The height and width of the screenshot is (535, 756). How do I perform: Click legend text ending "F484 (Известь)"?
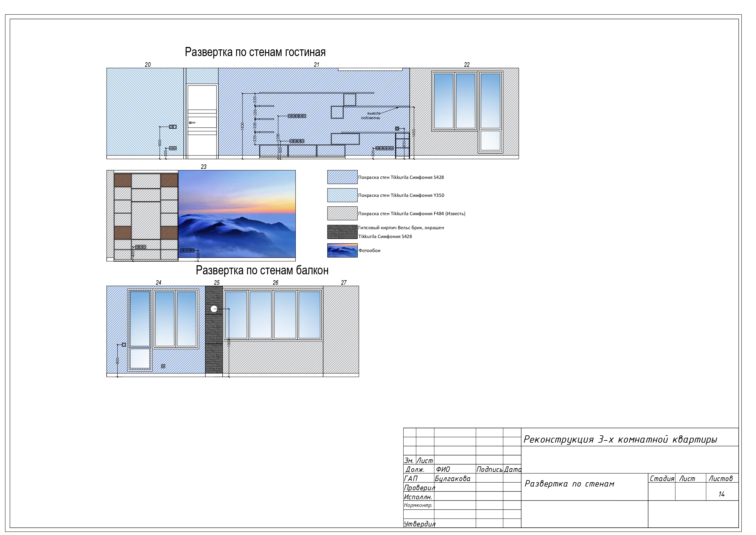pos(412,214)
